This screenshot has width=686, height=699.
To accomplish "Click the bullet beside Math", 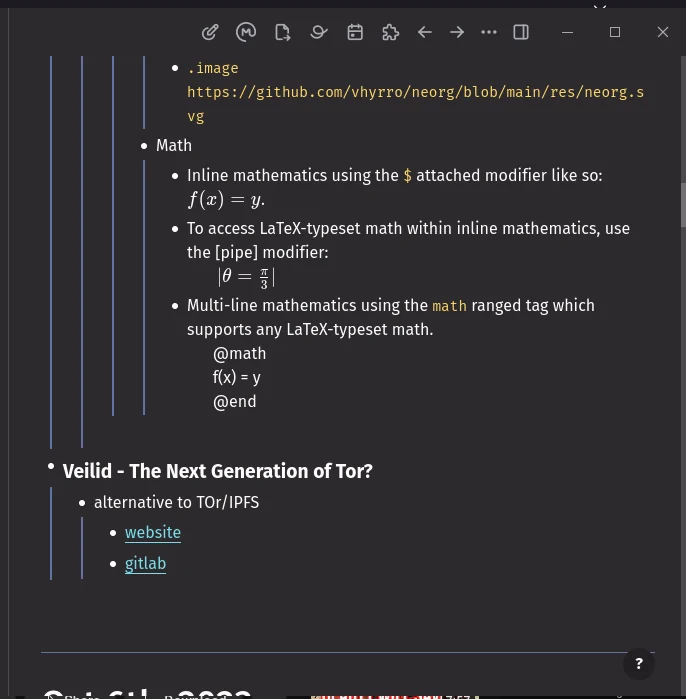I will click(x=144, y=146).
